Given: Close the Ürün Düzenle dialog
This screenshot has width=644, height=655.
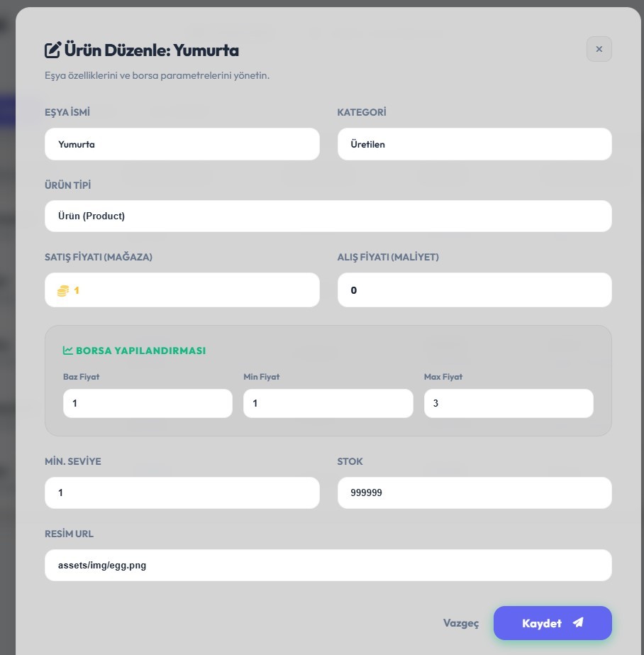Looking at the screenshot, I should coord(599,49).
